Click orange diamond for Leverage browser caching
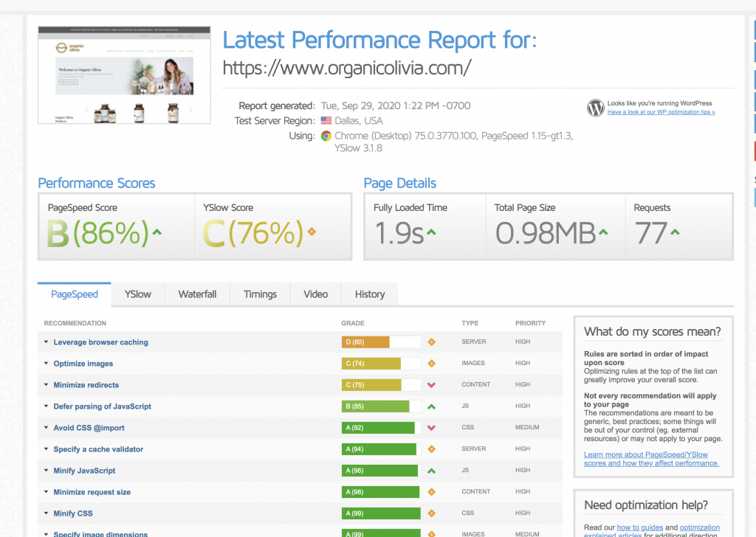 coord(431,342)
